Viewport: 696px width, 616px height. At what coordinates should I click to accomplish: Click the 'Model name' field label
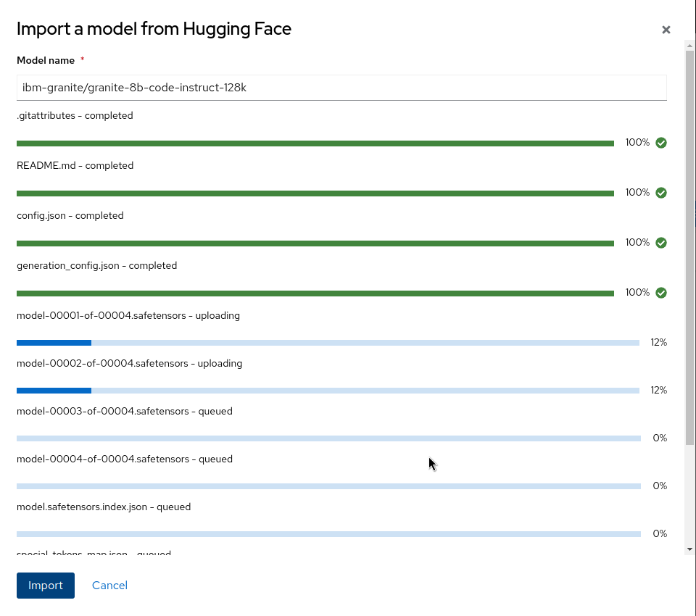point(46,60)
